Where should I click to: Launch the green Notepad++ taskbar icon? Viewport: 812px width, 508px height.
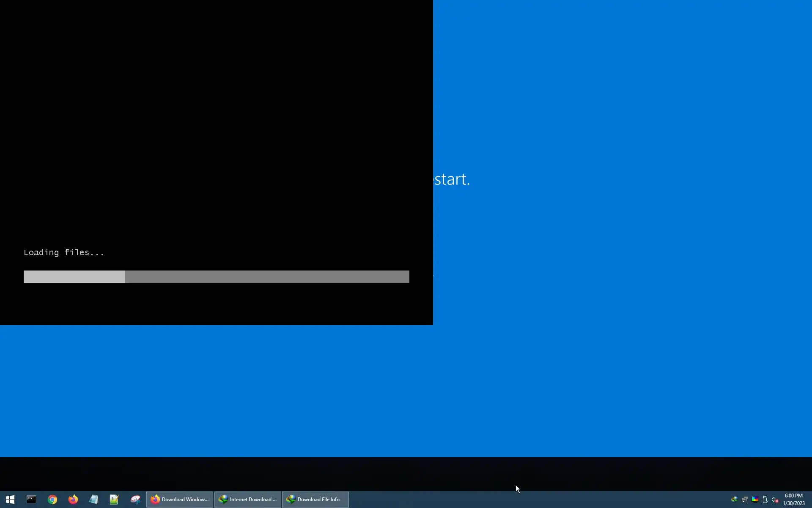(114, 500)
